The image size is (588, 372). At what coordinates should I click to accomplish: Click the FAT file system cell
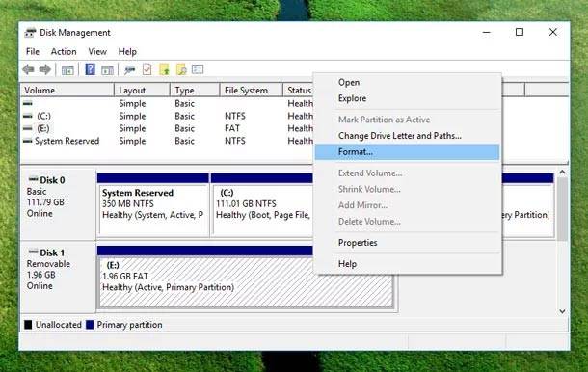(232, 128)
